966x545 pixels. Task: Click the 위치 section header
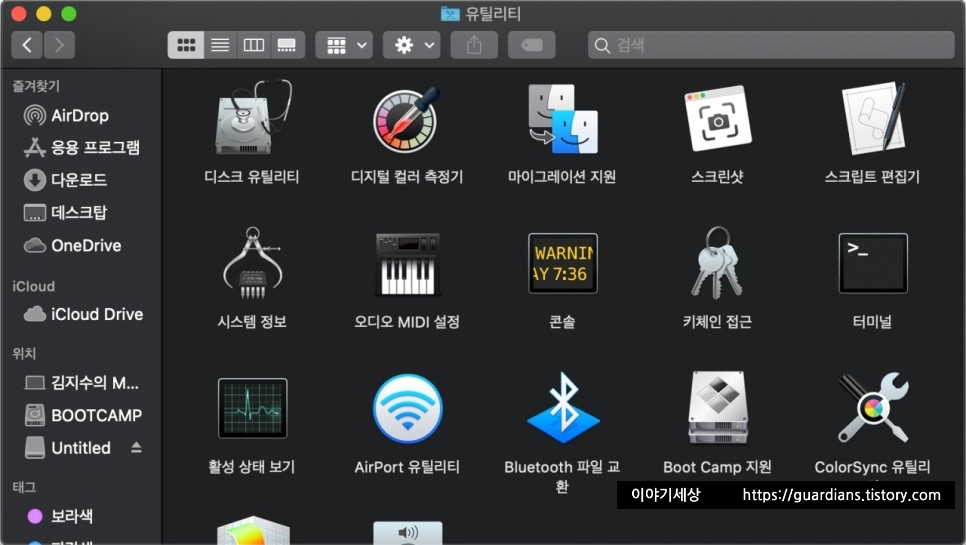click(x=24, y=353)
